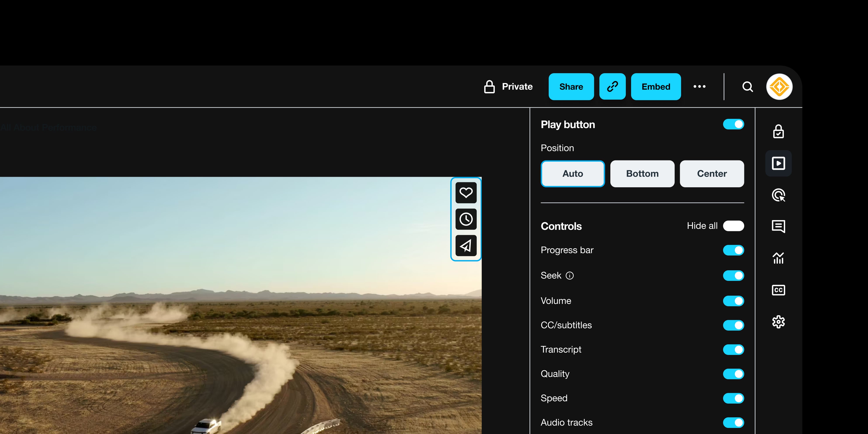Click the watch later clock icon on the video
Screen dimensions: 868x434
[466, 219]
